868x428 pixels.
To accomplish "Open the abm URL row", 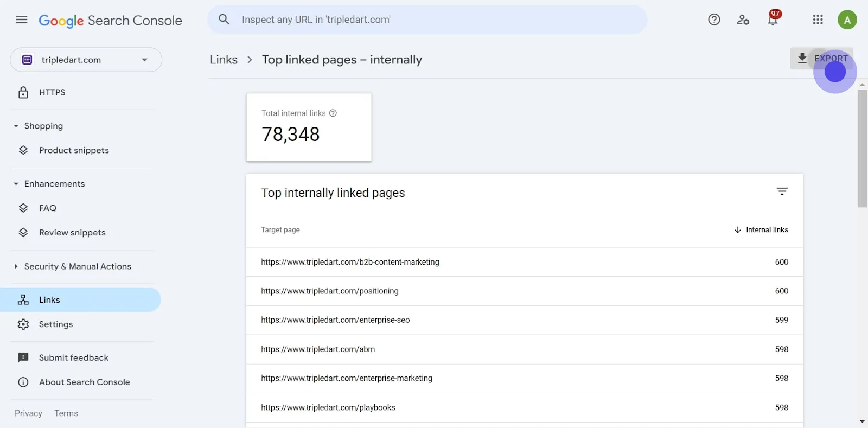I will tap(525, 349).
